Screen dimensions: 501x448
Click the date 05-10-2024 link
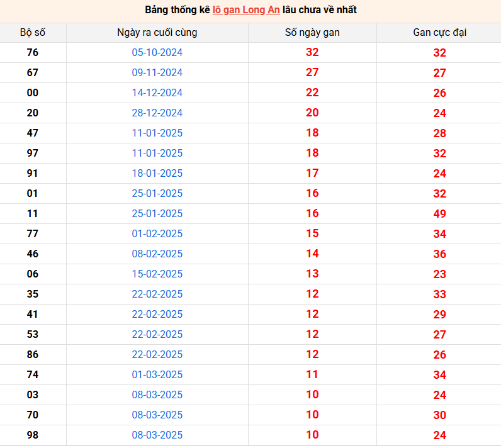157,52
